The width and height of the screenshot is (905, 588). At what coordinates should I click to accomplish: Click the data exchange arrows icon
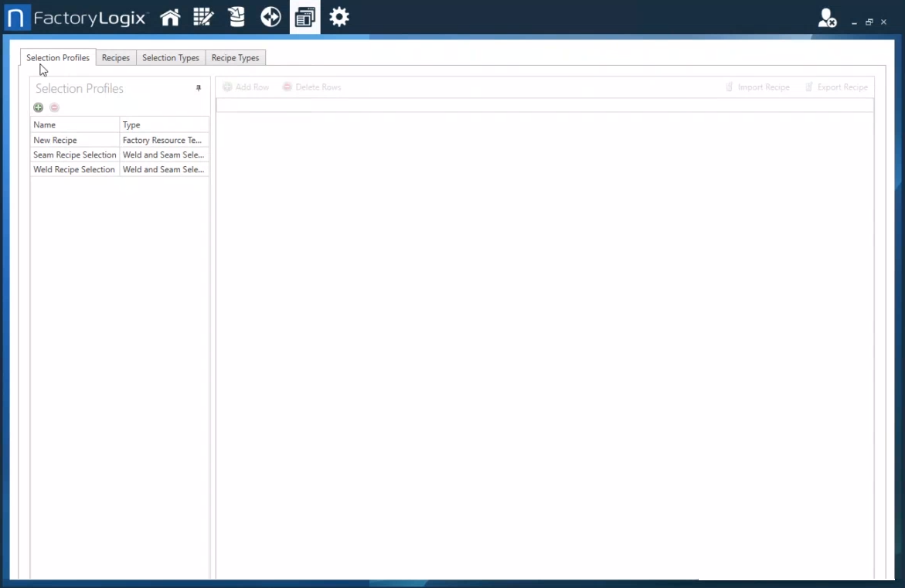[270, 16]
